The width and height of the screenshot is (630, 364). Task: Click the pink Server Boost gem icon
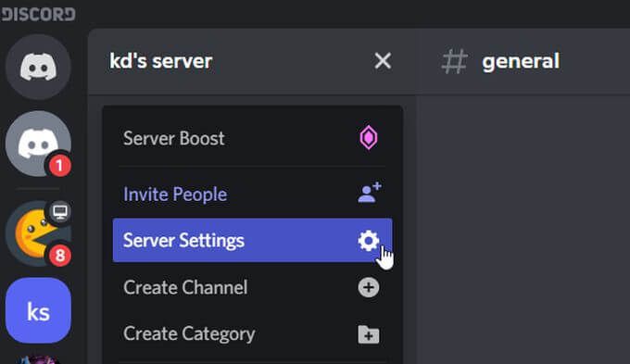[x=369, y=138]
